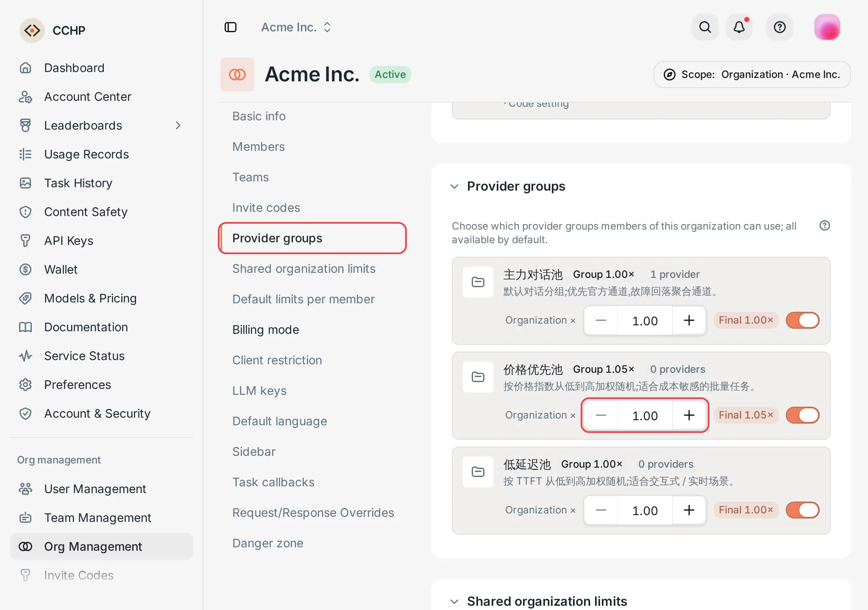Screen dimensions: 868x610
Task: Click the Service Status pulse icon
Action: (25, 356)
